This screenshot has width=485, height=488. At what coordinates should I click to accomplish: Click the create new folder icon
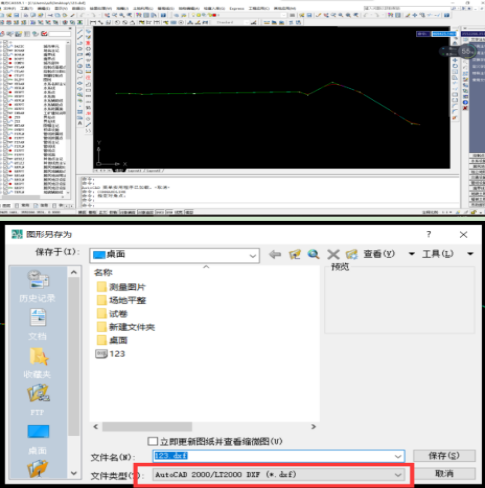pyautogui.click(x=352, y=255)
